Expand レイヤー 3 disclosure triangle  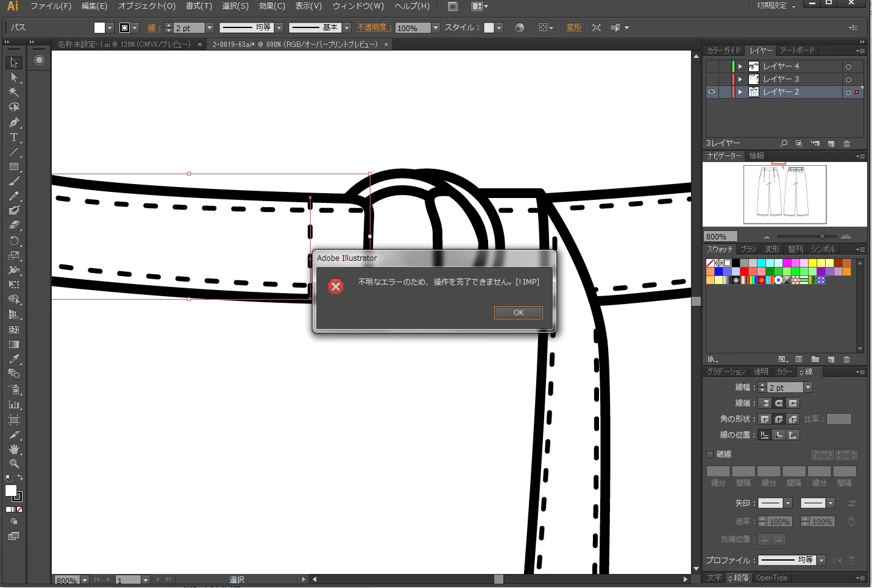pos(740,79)
